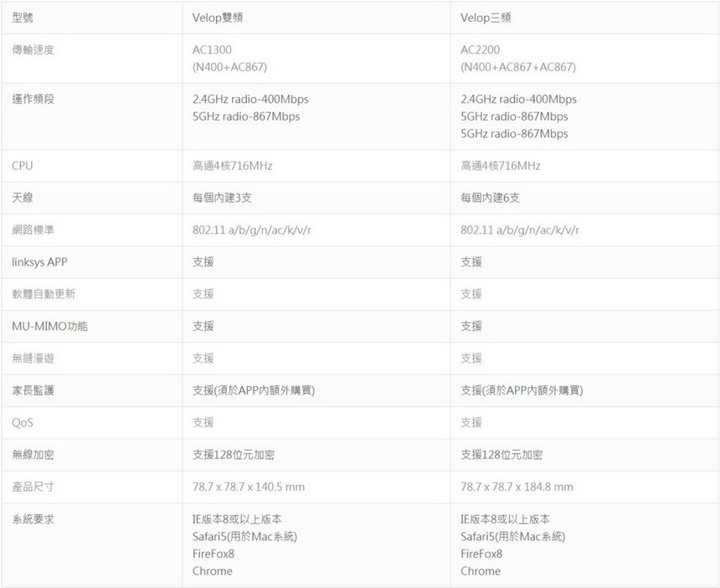The width and height of the screenshot is (720, 588).
Task: Click the linksys APP row label
Action: pyautogui.click(x=39, y=262)
